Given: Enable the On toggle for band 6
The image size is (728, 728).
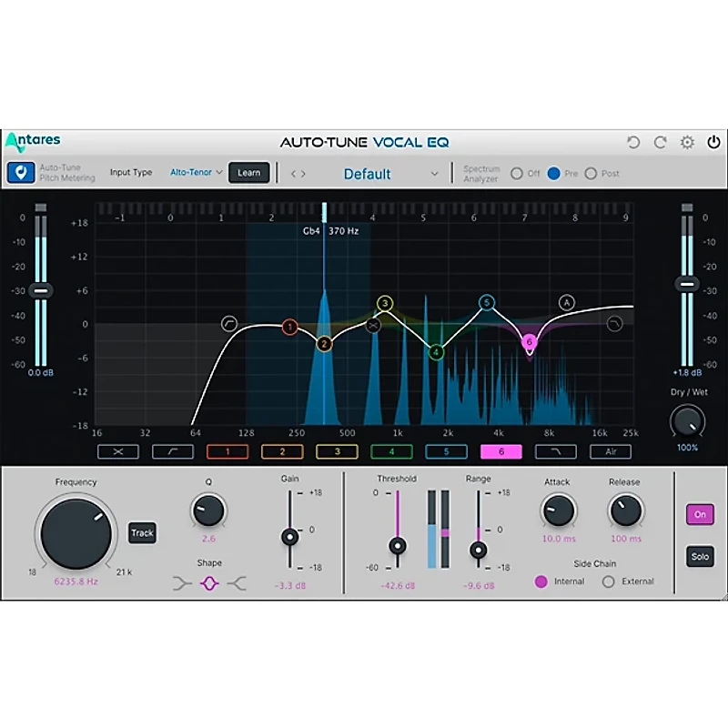Looking at the screenshot, I should point(700,514).
